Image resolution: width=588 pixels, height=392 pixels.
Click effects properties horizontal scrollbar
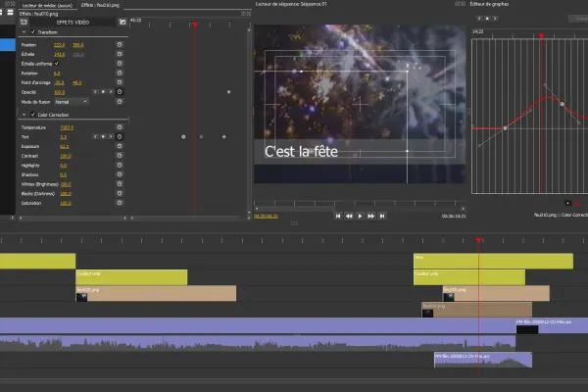pyautogui.click(x=73, y=218)
